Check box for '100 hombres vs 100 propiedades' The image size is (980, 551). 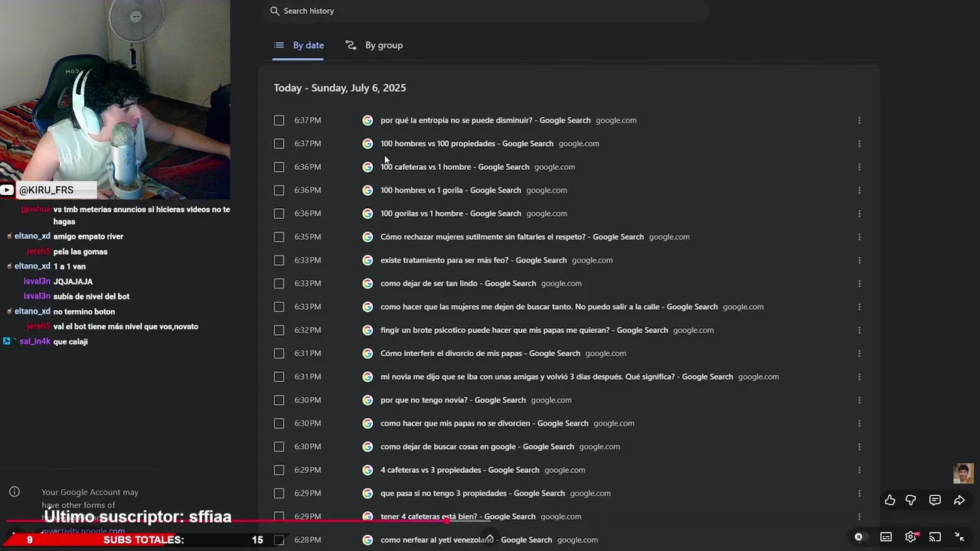tap(279, 144)
